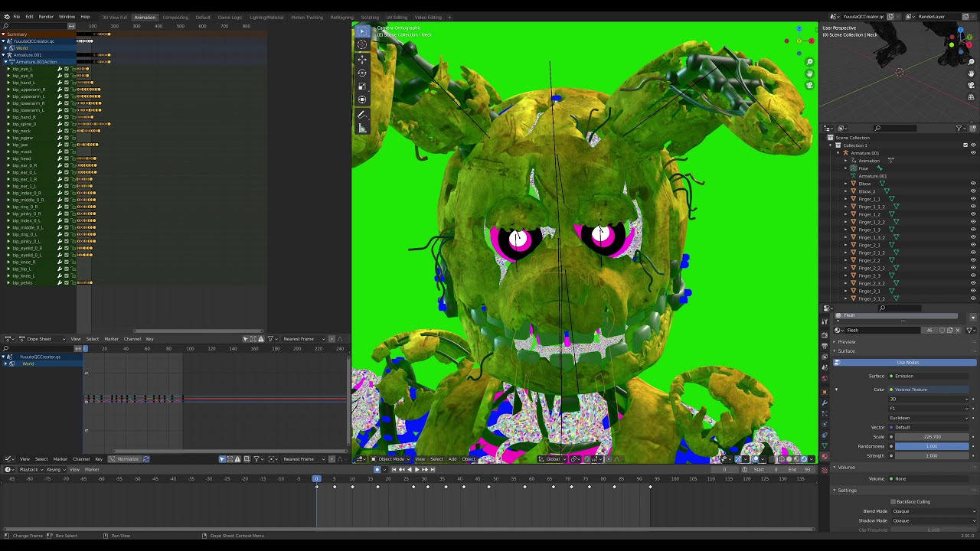Toggle the bip_eye_L channel checkbox
The height and width of the screenshot is (551, 980).
coord(67,69)
